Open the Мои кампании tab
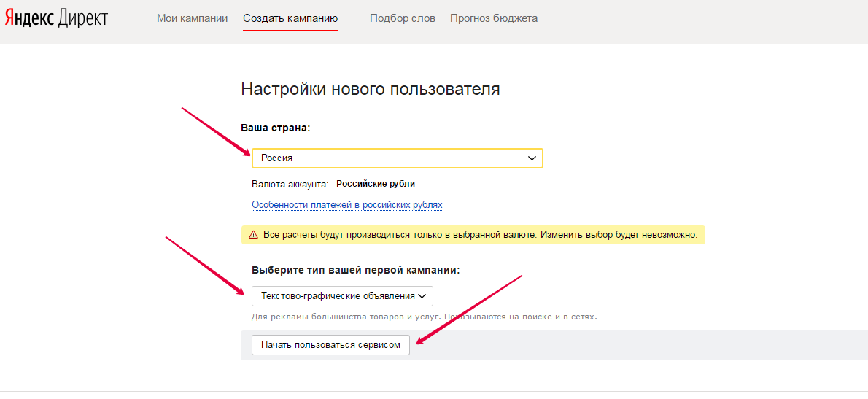 [192, 18]
